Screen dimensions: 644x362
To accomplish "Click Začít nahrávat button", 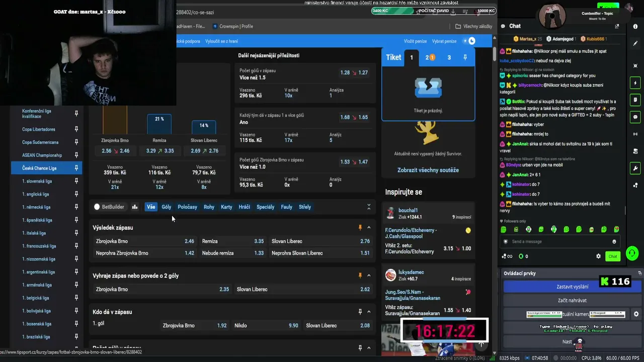I will (x=573, y=300).
